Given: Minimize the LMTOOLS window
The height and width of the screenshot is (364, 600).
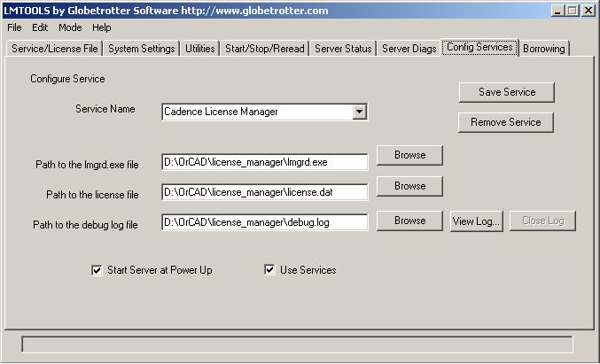Looking at the screenshot, I should pyautogui.click(x=557, y=11).
